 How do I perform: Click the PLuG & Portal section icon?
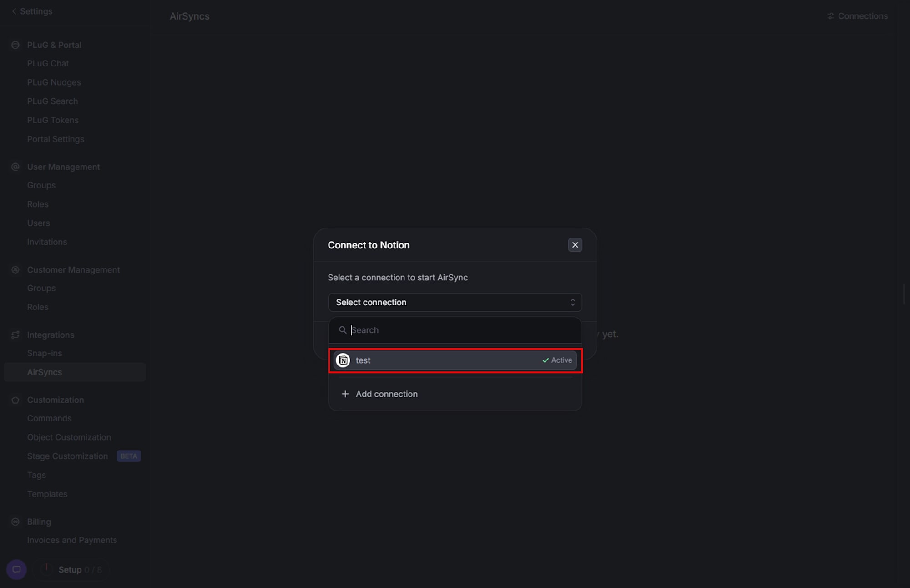pos(15,45)
